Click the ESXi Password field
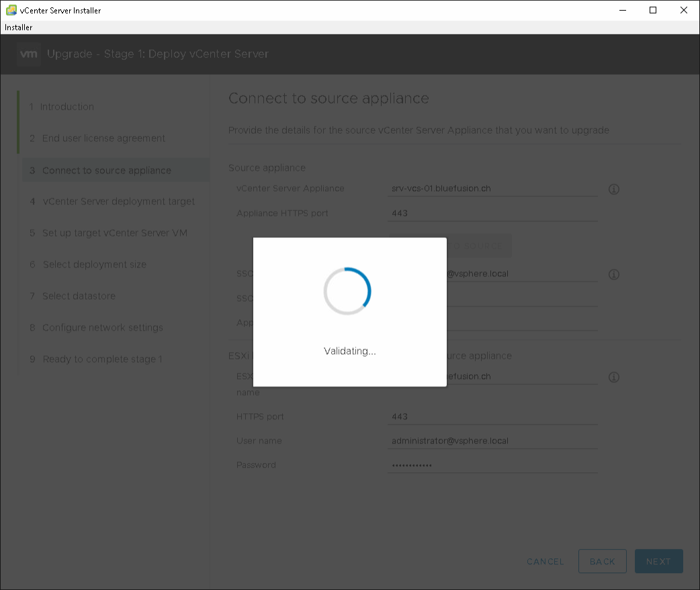The image size is (700, 590). pyautogui.click(x=492, y=465)
